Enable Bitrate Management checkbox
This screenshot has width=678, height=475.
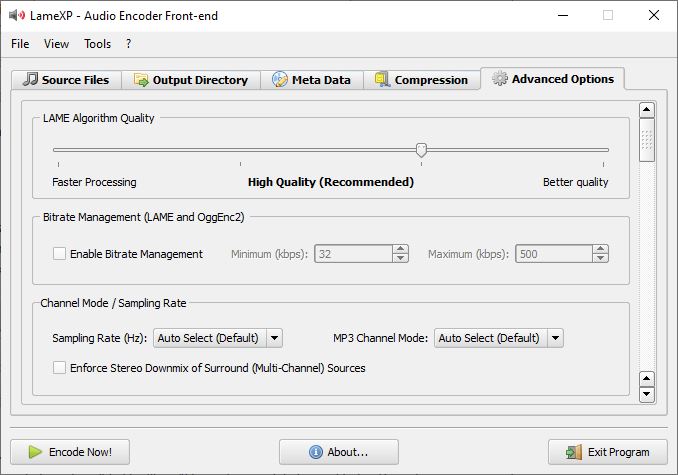point(59,254)
